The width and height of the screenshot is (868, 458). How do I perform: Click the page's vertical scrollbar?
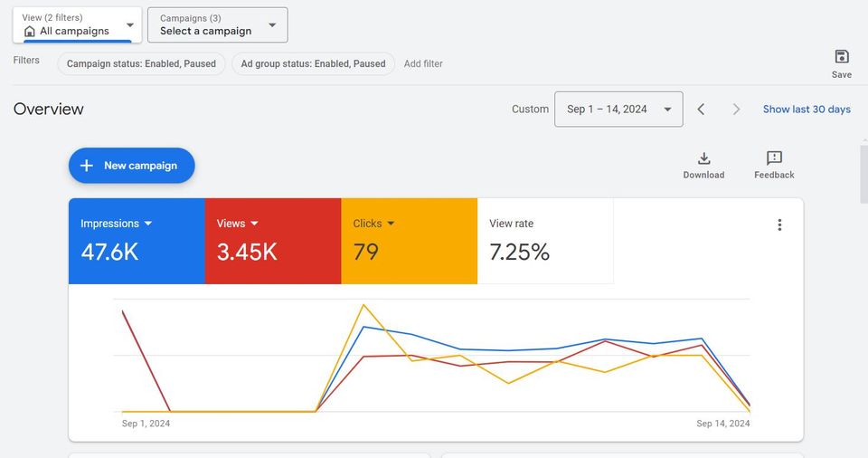[863, 173]
